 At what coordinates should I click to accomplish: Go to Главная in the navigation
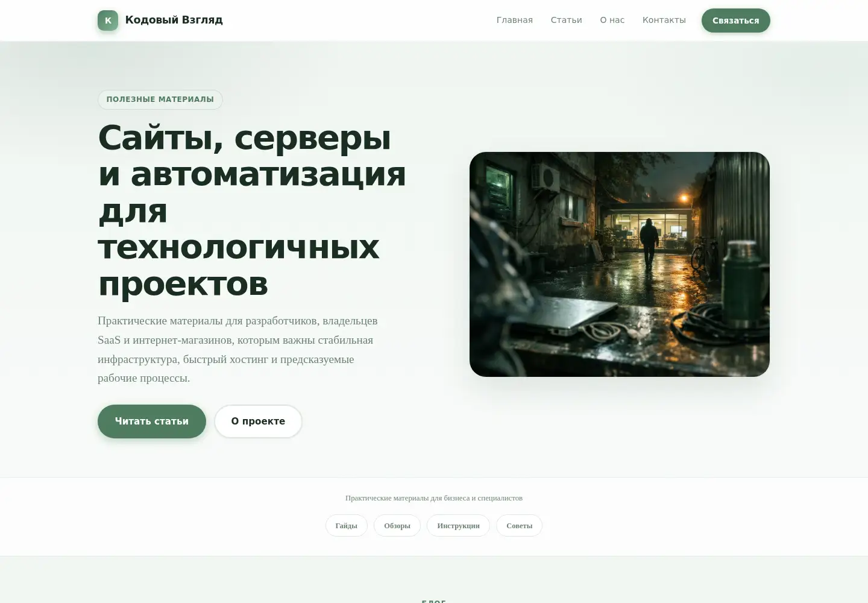click(515, 20)
